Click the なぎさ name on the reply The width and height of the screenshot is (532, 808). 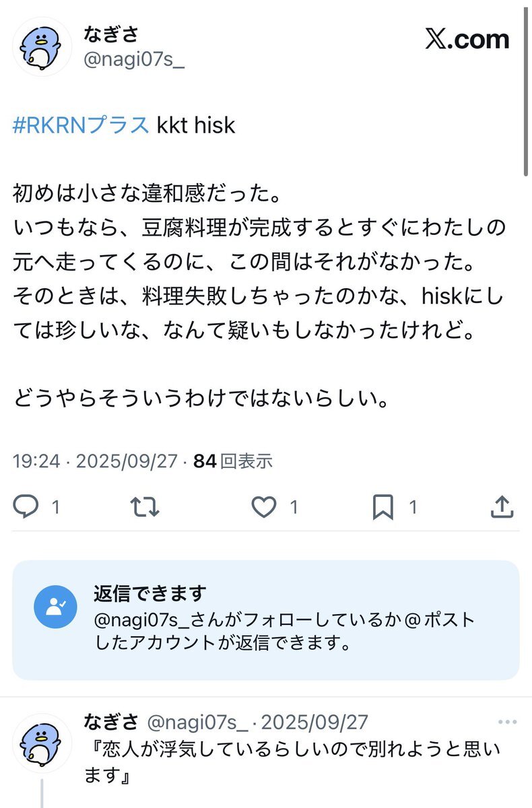(111, 722)
